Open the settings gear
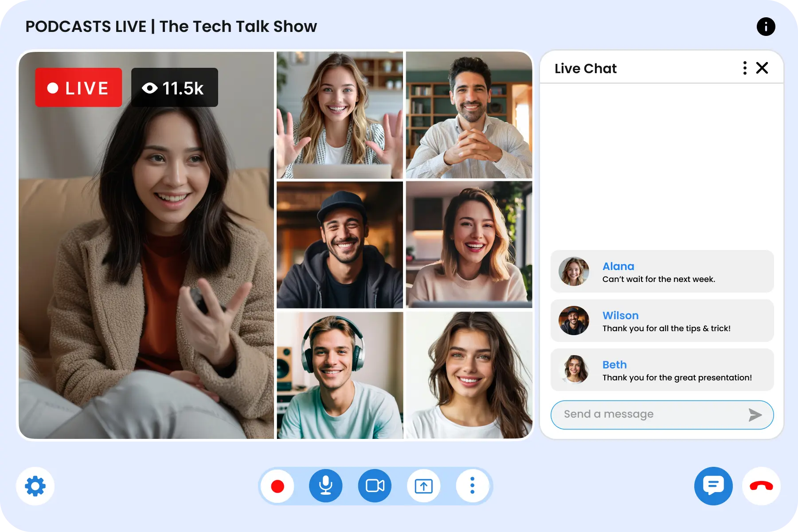This screenshot has width=798, height=532. pyautogui.click(x=35, y=486)
